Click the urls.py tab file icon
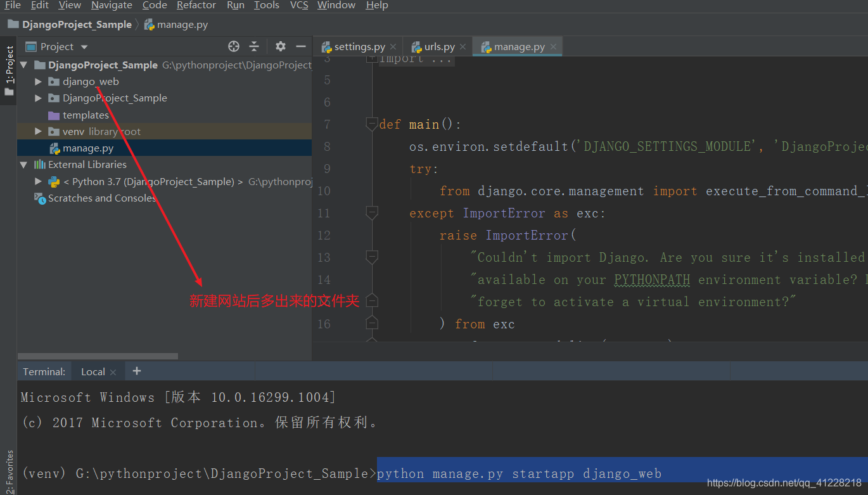Screen dimensions: 868x495 click(416, 47)
